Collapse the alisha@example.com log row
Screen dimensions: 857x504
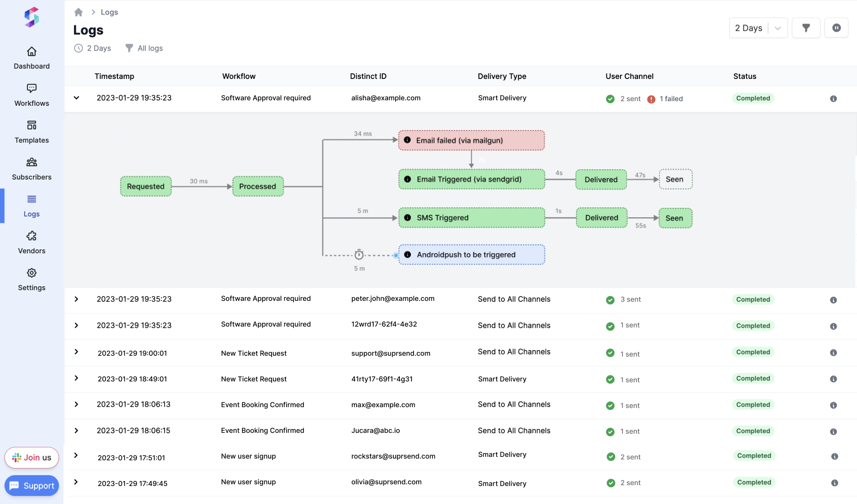tap(76, 98)
